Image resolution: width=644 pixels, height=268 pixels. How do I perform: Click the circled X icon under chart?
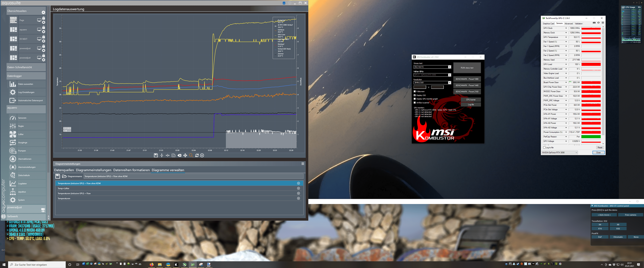click(202, 155)
